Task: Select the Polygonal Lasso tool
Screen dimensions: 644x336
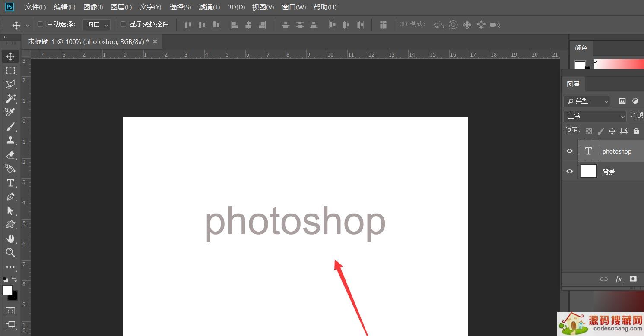Action: click(x=10, y=85)
